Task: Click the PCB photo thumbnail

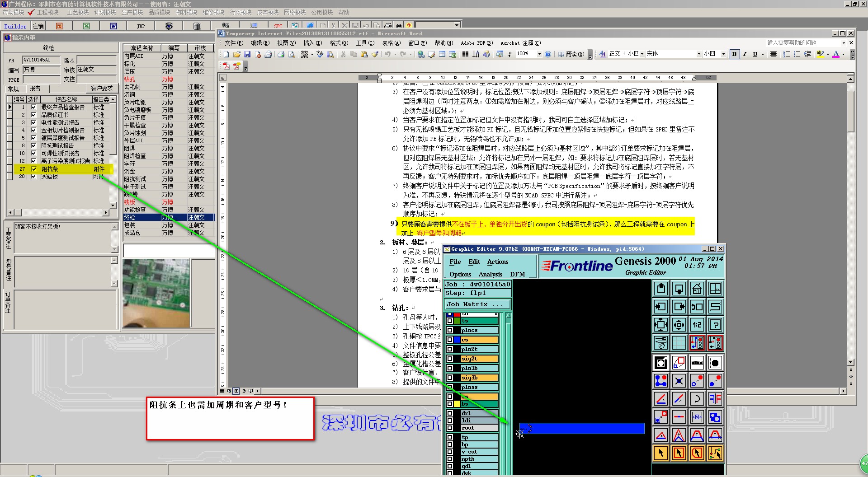Action: (156, 294)
